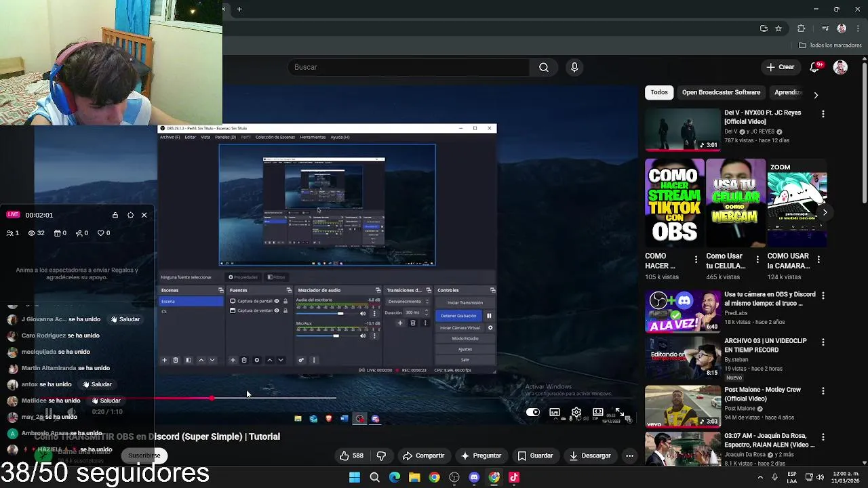Click Saludar next to J Giovanna
The width and height of the screenshot is (868, 488).
(125, 319)
